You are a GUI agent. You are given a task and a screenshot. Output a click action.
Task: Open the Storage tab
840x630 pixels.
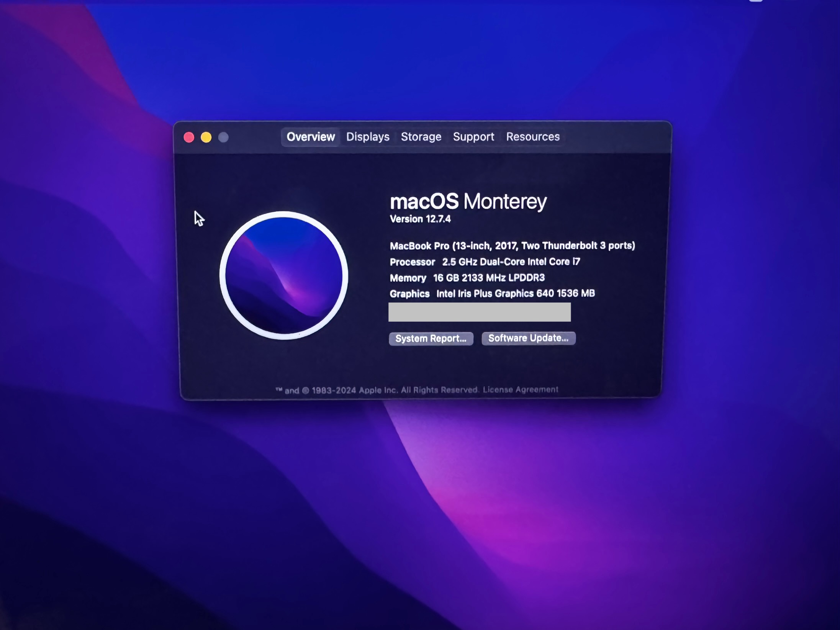point(421,137)
